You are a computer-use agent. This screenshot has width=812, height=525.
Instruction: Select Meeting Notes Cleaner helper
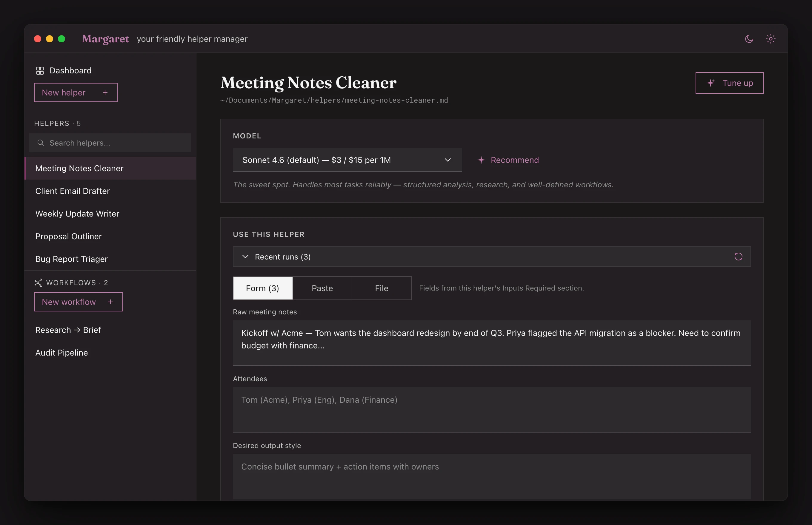tap(110, 169)
